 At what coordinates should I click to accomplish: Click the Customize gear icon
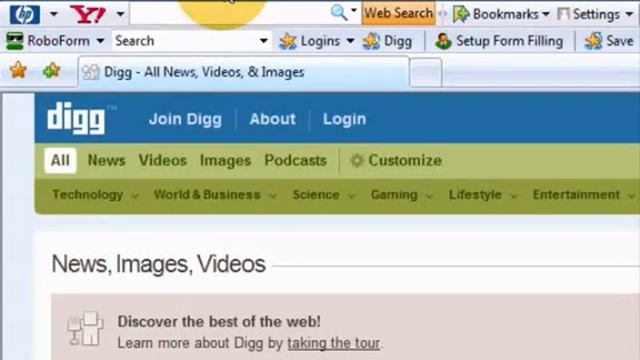click(357, 160)
